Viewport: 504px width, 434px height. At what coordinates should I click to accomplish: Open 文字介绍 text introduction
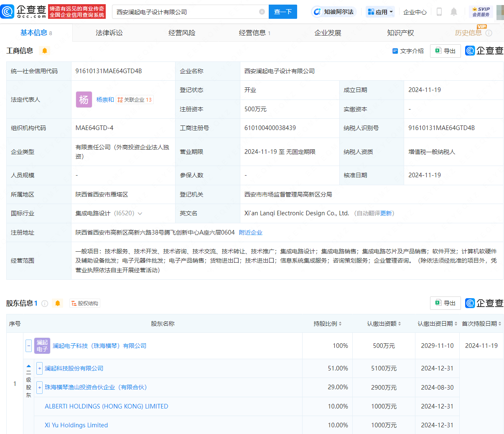point(408,51)
